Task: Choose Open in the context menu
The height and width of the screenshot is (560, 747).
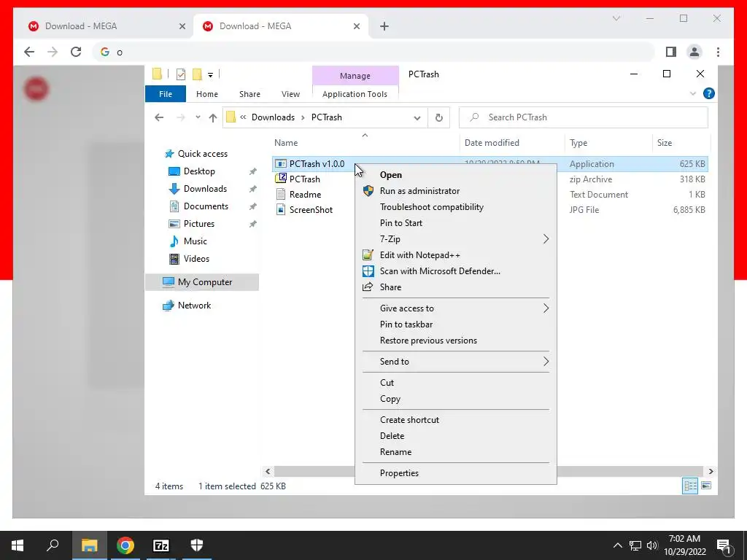Action: (x=455, y=175)
